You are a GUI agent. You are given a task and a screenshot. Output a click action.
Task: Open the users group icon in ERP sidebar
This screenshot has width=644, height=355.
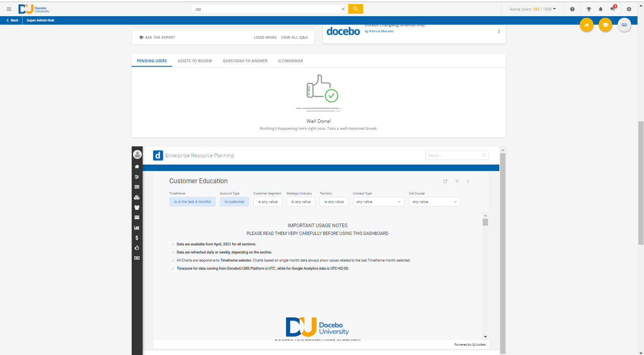click(137, 207)
